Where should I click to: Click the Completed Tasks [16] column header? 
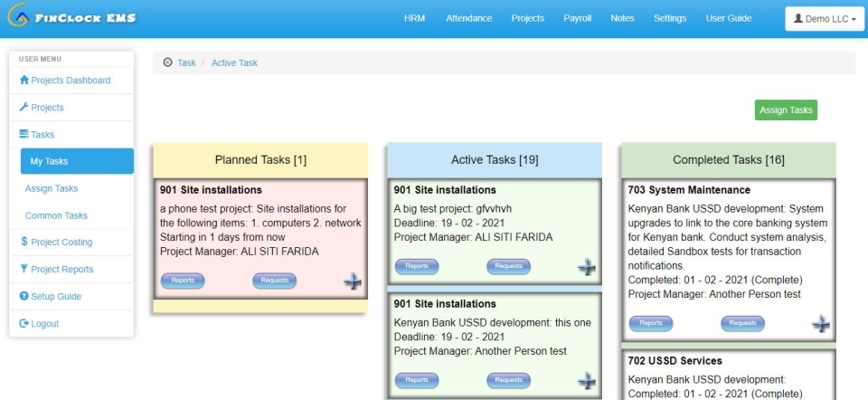click(729, 160)
